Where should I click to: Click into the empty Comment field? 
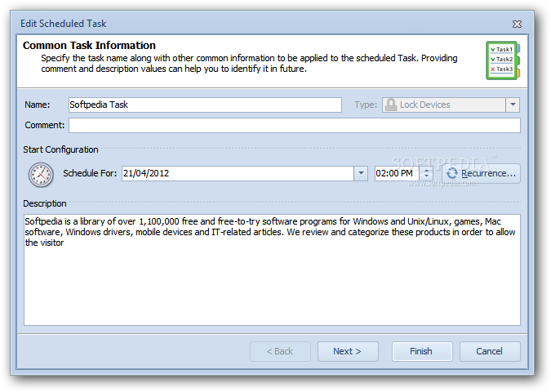click(295, 125)
